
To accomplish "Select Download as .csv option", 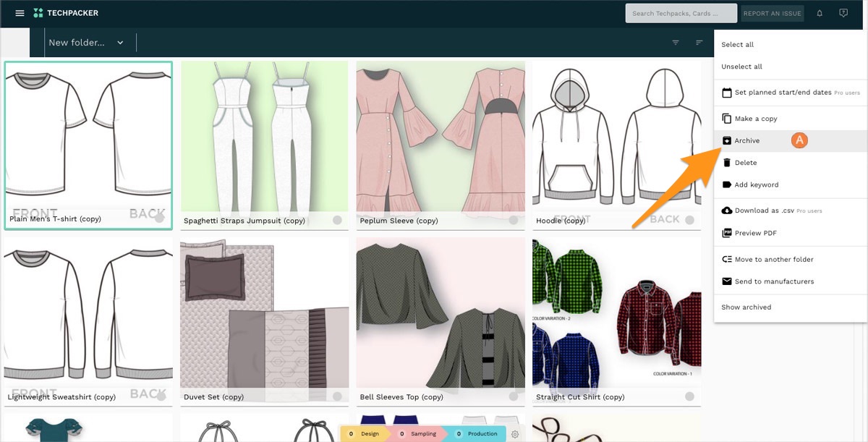I will click(791, 211).
